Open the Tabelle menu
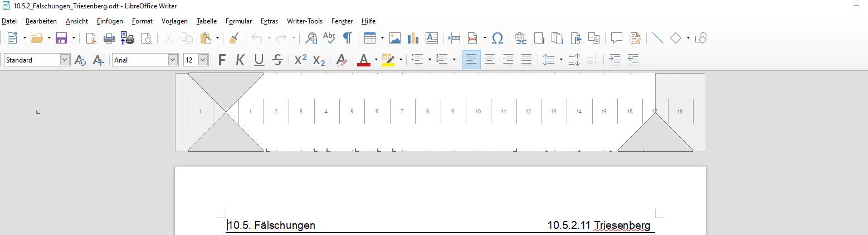Viewport: 868px width, 235px height. 207,21
